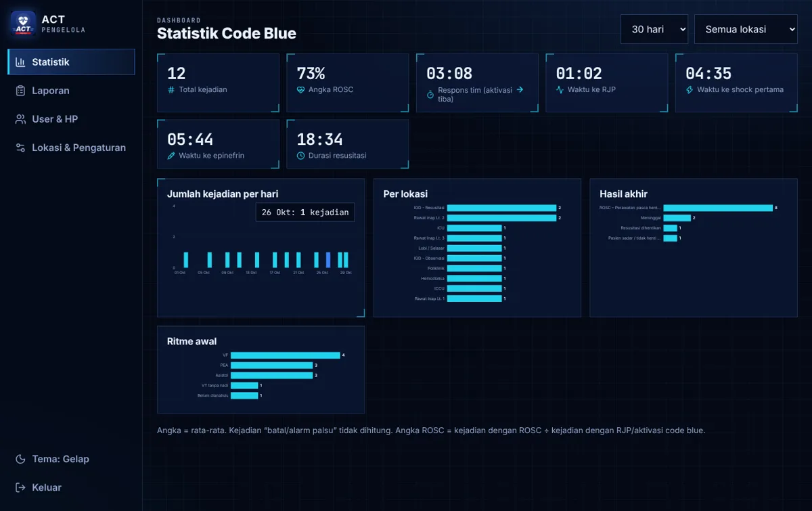
Task: Select the Waktu ke epinefrin 05:44 card
Action: [218, 144]
